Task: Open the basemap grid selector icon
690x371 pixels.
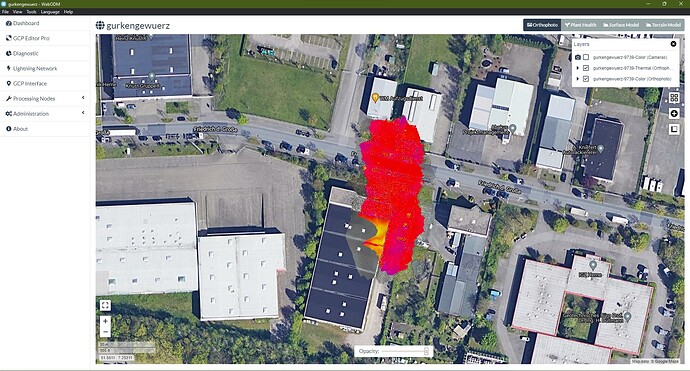Action: point(674,98)
